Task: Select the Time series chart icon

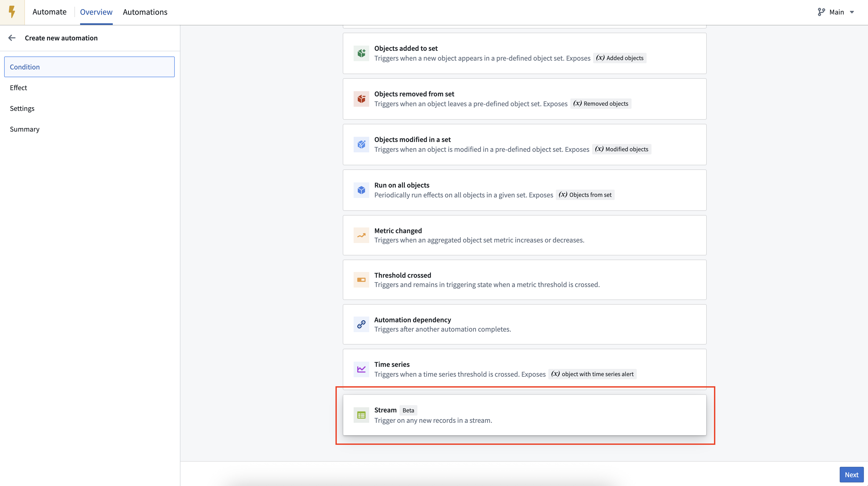Action: 361,369
